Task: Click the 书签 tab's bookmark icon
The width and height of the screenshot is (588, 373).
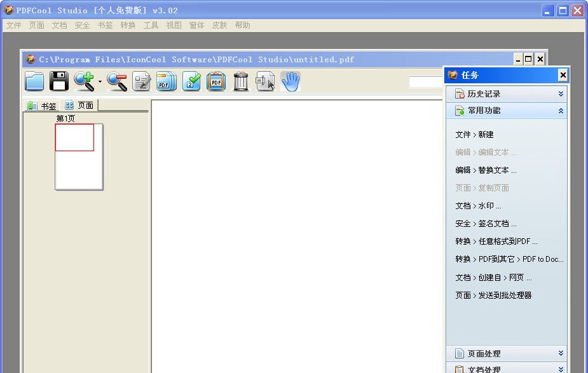Action: tap(32, 106)
